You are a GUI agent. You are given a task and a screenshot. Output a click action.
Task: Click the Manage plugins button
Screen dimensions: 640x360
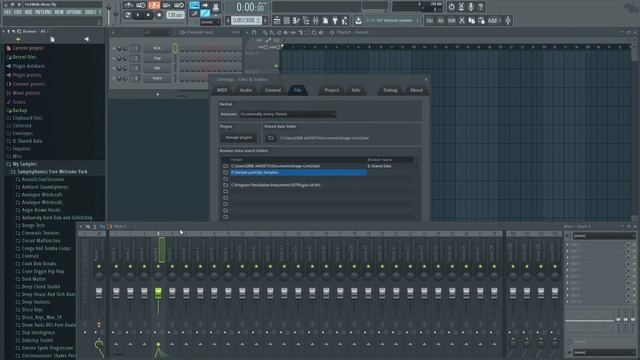point(239,138)
